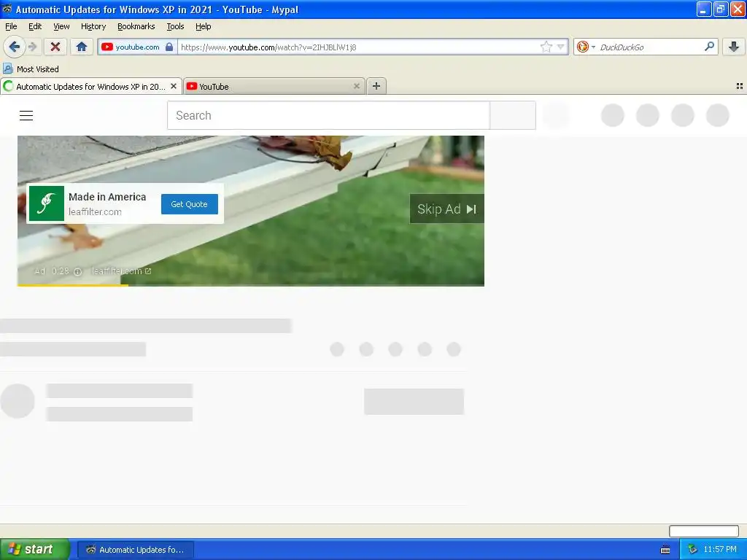Open the File menu
The height and width of the screenshot is (560, 747).
click(11, 26)
